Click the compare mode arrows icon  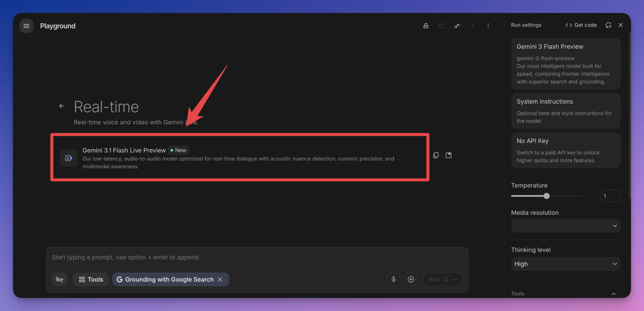[x=457, y=26]
